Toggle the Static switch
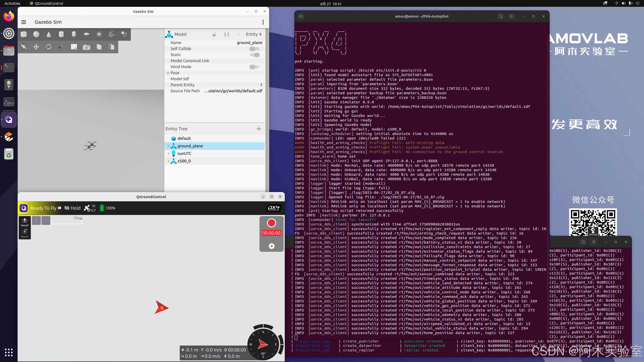Viewport: 644px width, 362px height. [x=254, y=55]
